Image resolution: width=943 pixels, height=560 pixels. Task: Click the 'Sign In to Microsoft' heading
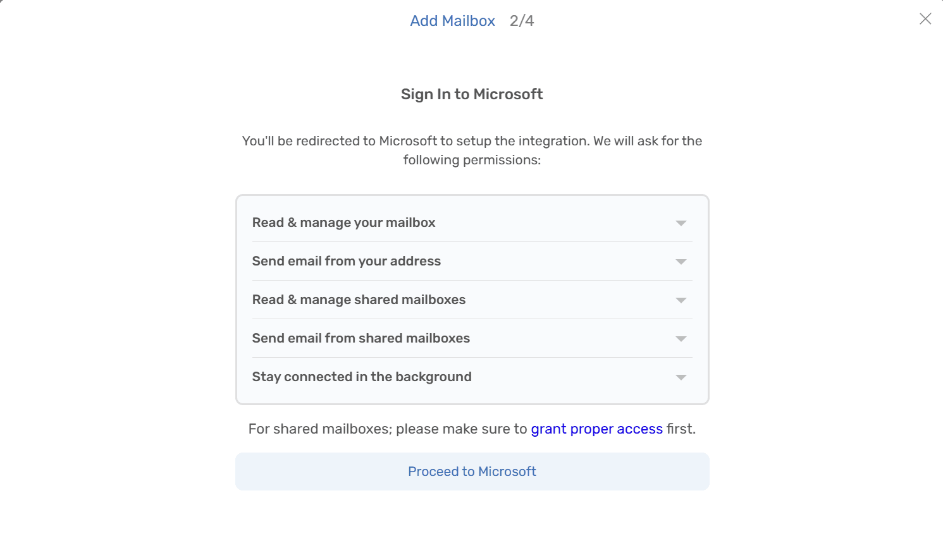tap(472, 94)
